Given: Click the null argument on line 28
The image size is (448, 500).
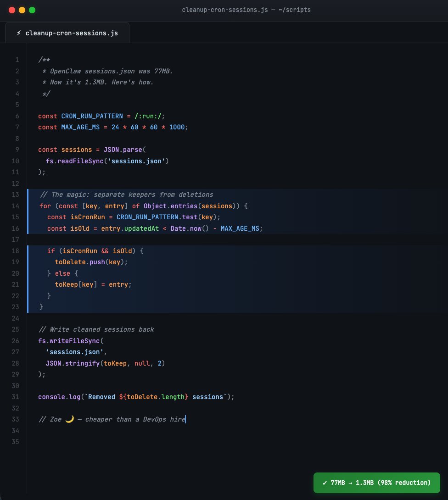Looking at the screenshot, I should 142,363.
